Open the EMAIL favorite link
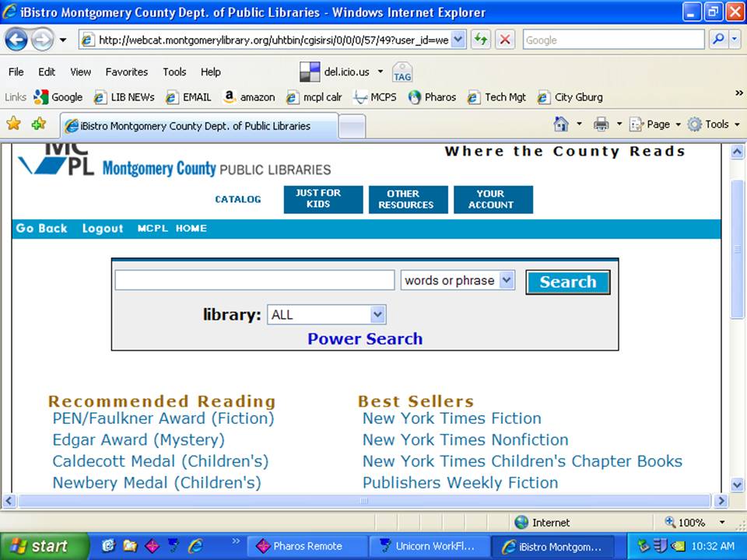This screenshot has height=560, width=747. click(x=188, y=97)
